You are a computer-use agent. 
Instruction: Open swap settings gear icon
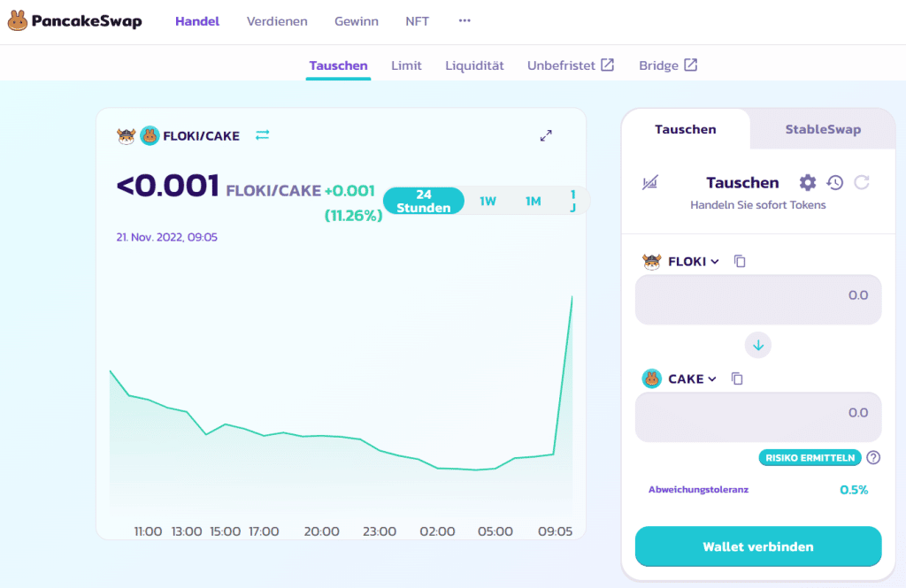(807, 182)
